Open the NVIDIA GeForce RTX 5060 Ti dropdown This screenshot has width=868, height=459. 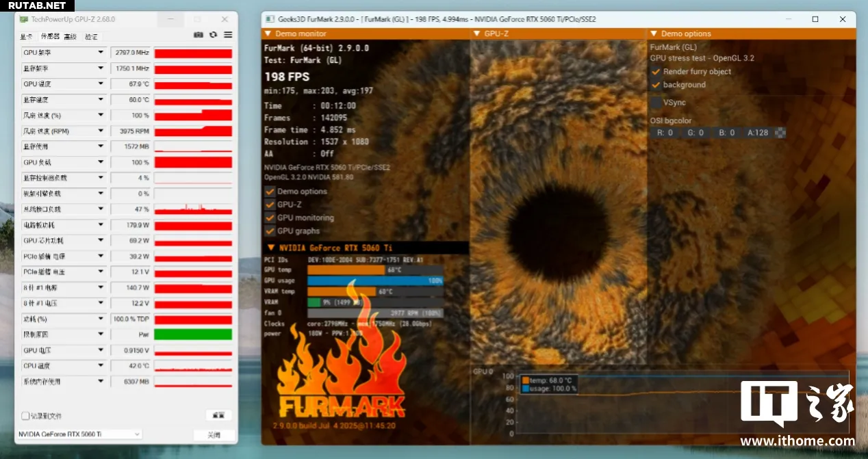[x=79, y=434]
